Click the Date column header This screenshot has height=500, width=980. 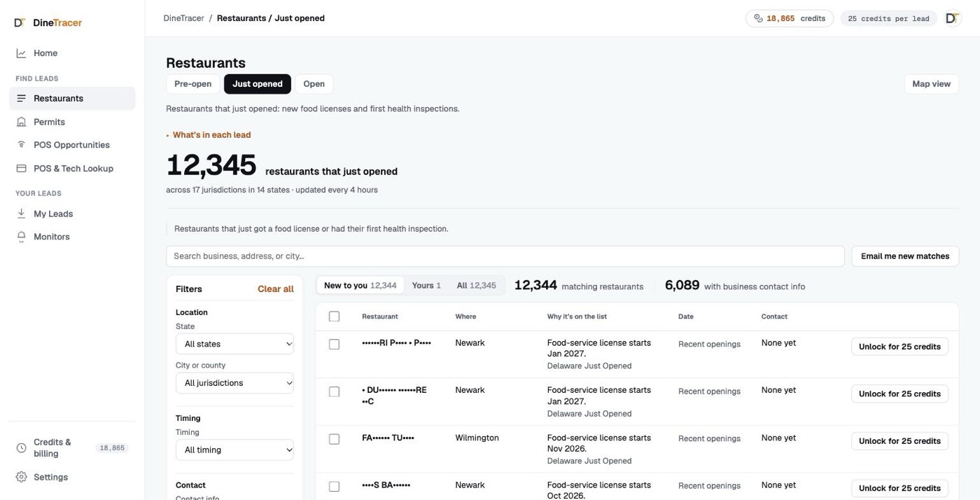click(x=686, y=317)
